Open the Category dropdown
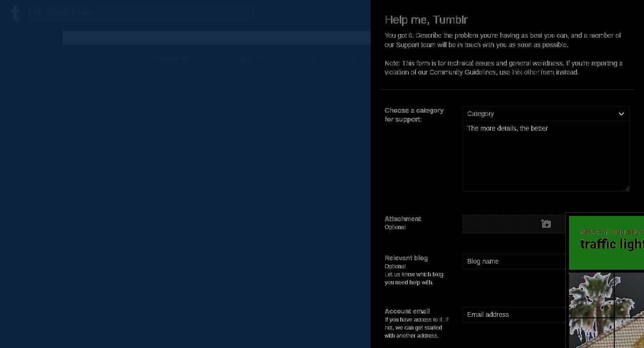This screenshot has width=644, height=348. click(546, 114)
